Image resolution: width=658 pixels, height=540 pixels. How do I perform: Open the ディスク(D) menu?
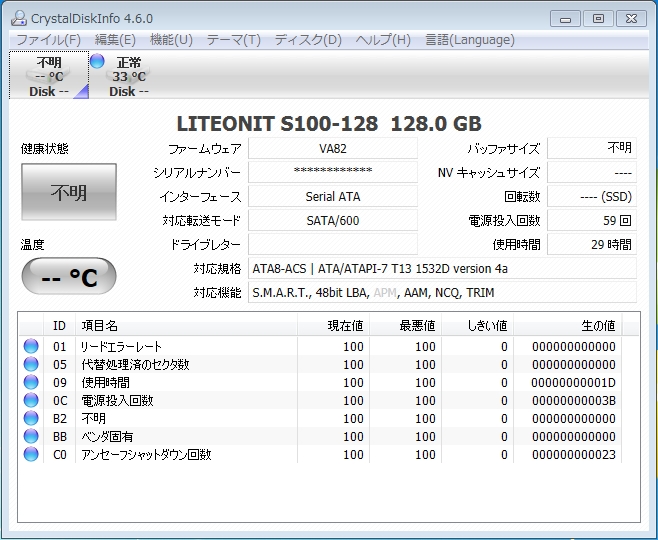point(308,40)
